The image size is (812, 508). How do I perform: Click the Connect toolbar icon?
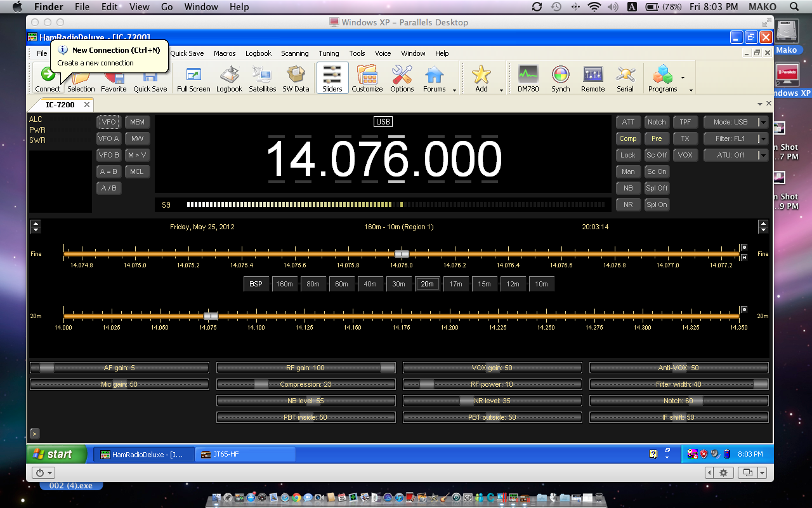click(x=48, y=79)
